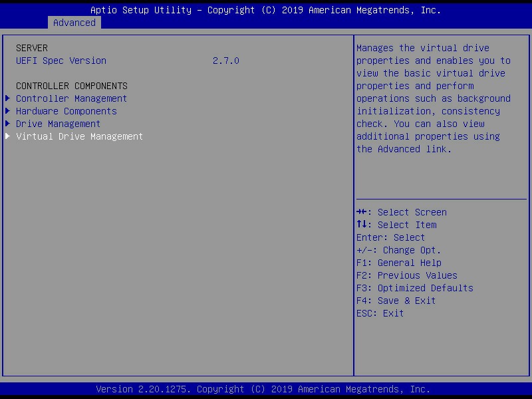Click the arrow beside Hardware Components
The image size is (532, 399).
8,111
